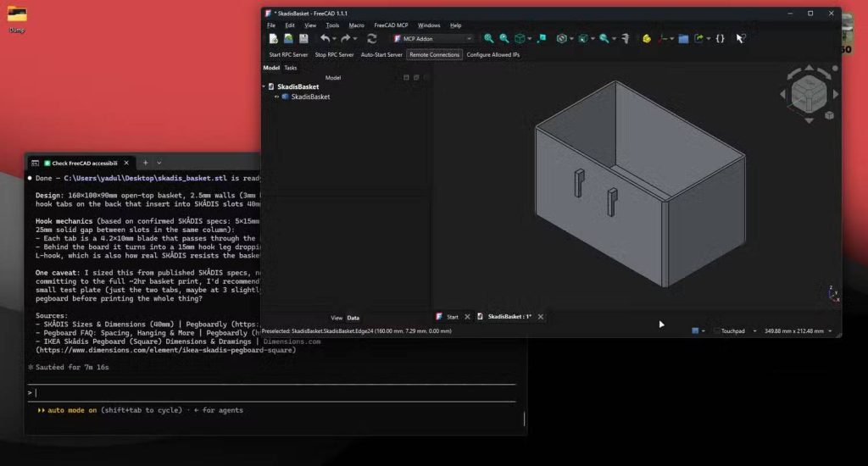Click the SkadisBasket body object icon
This screenshot has width=868, height=466.
coord(286,97)
